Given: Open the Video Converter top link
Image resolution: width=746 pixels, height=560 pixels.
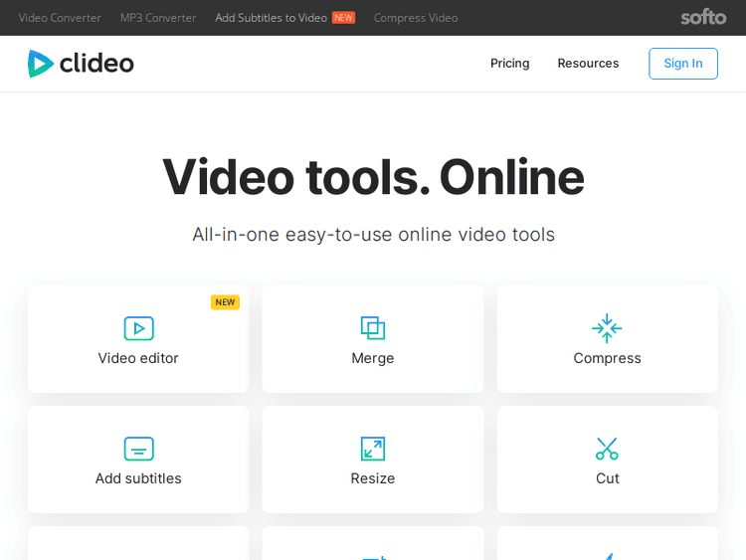Looking at the screenshot, I should (x=60, y=18).
